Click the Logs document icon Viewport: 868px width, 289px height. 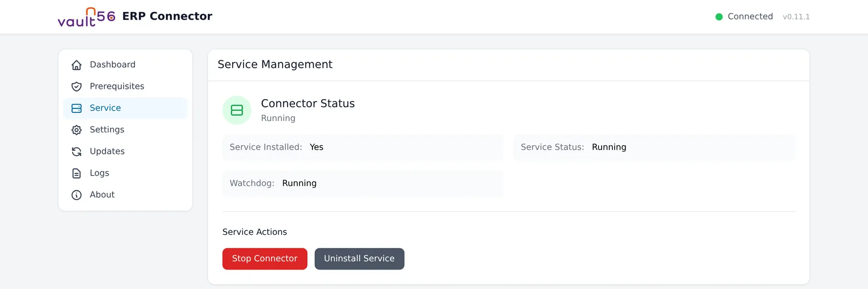76,174
